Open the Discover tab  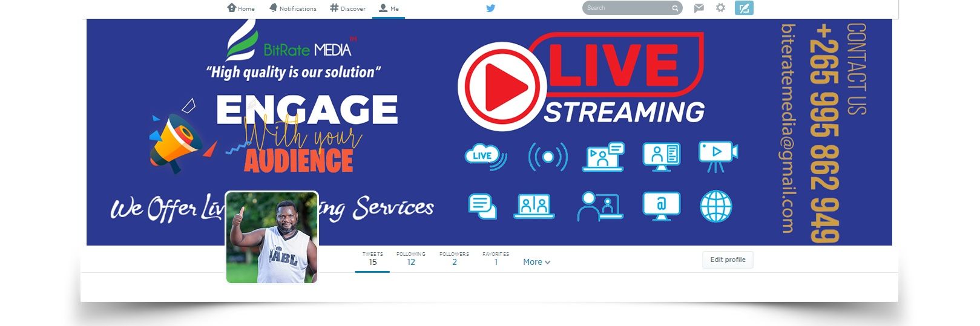(347, 8)
